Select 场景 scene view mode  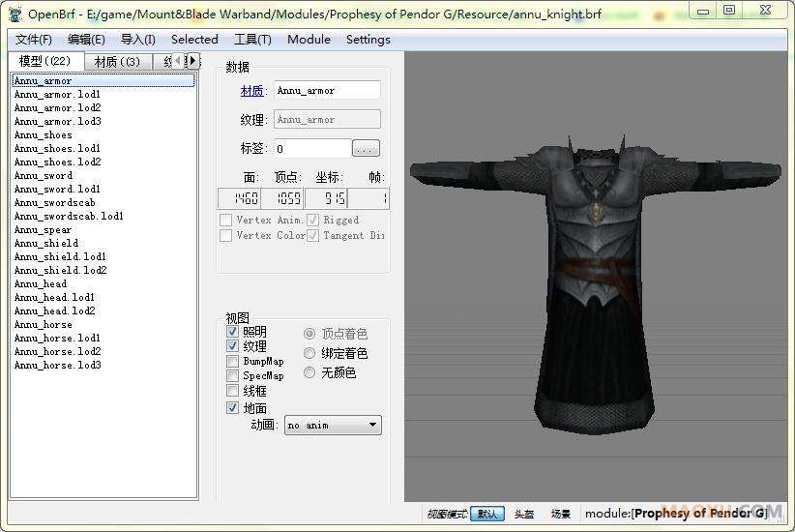560,514
